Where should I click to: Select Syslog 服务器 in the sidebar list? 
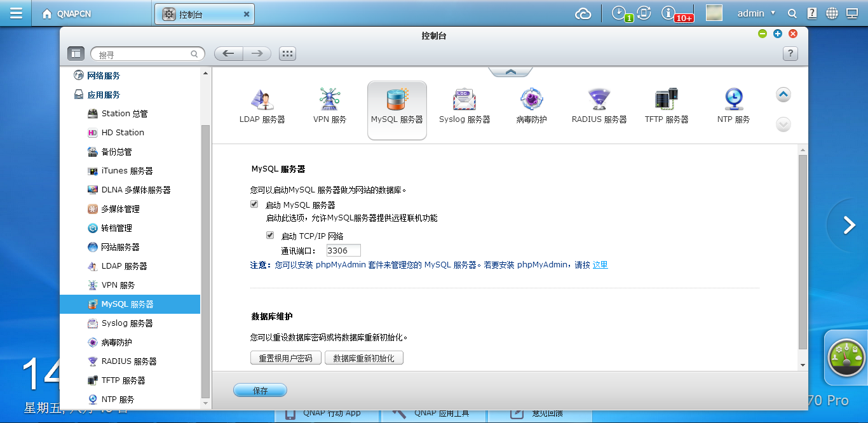(130, 323)
